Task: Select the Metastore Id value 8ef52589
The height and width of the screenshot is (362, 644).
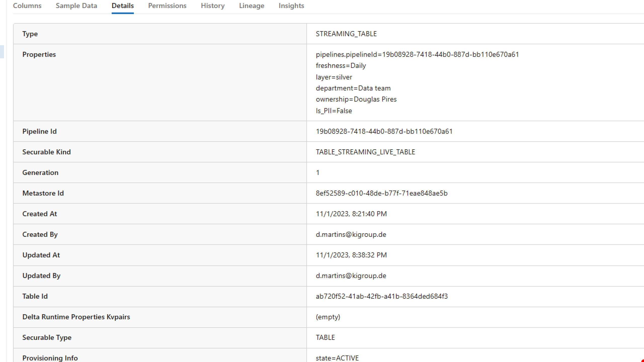Action: point(382,193)
